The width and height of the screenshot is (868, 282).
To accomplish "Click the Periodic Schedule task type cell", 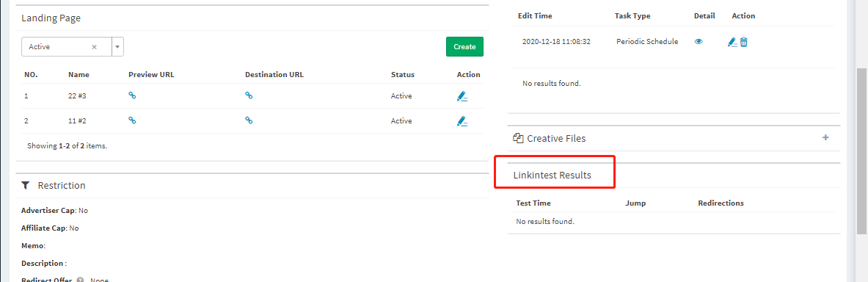I will 647,42.
